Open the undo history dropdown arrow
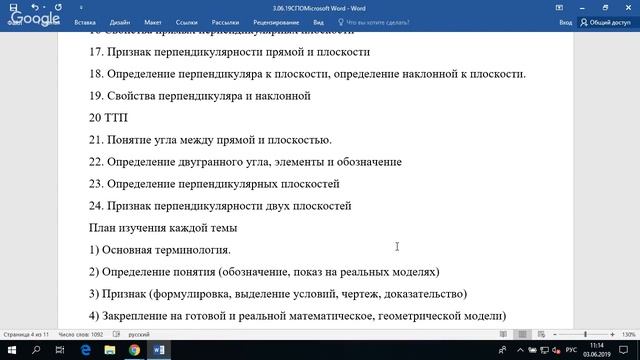The height and width of the screenshot is (360, 640). 44,7
